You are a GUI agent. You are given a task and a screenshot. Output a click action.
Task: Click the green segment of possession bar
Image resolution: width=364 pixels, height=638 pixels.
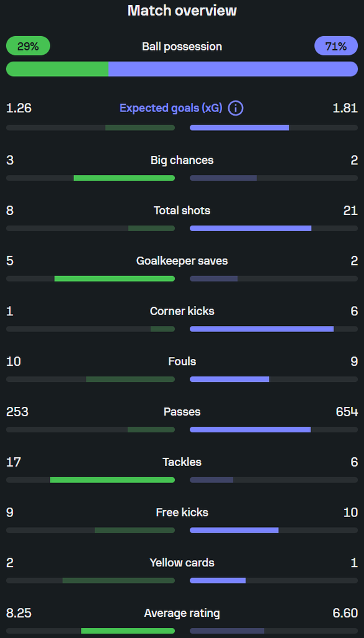(57, 69)
